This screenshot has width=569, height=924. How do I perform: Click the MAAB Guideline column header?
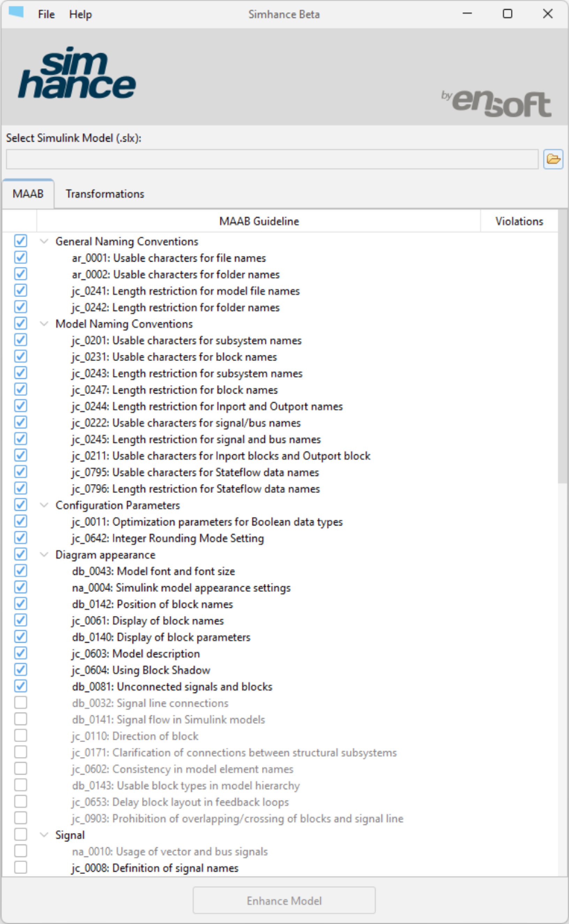(259, 221)
